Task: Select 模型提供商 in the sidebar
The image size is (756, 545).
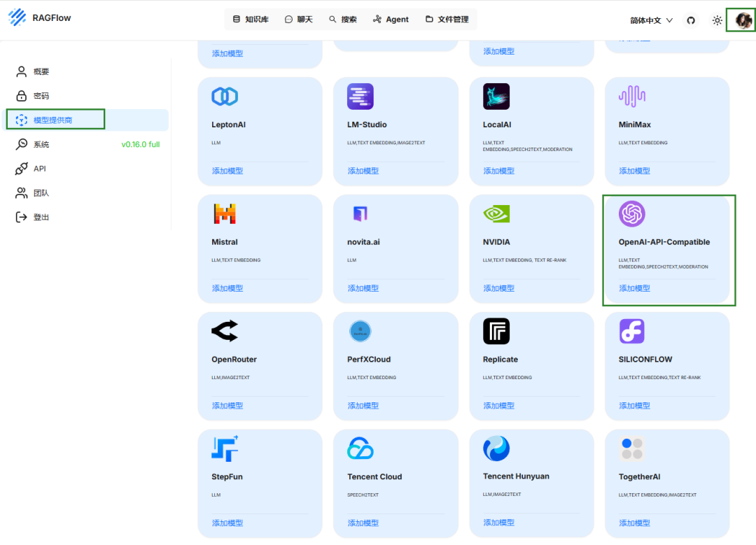Action: click(x=87, y=120)
